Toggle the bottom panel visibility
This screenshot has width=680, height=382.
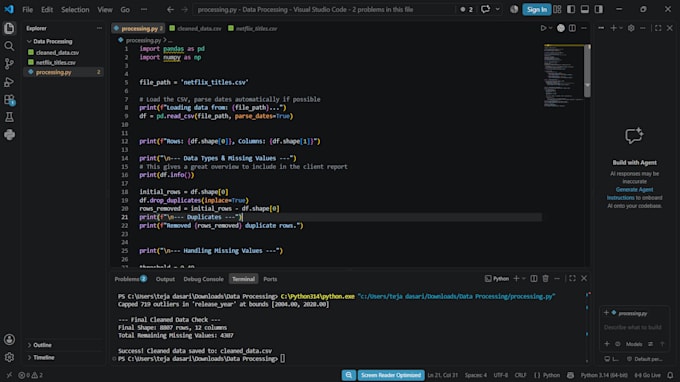point(585,9)
